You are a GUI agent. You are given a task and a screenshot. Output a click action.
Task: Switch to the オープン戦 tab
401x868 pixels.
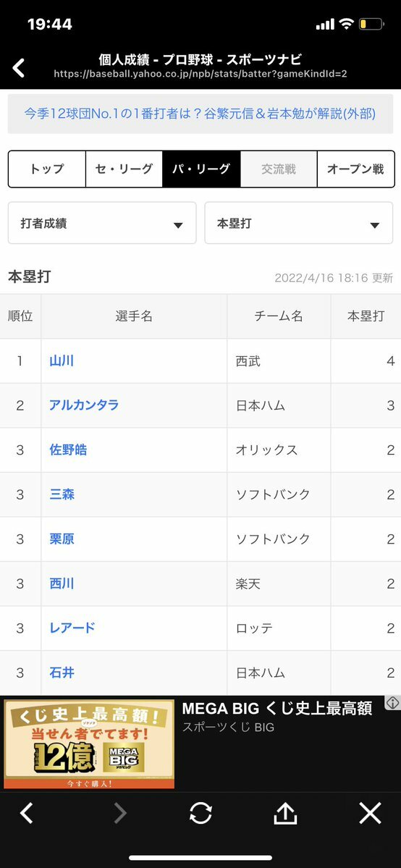[x=355, y=169]
